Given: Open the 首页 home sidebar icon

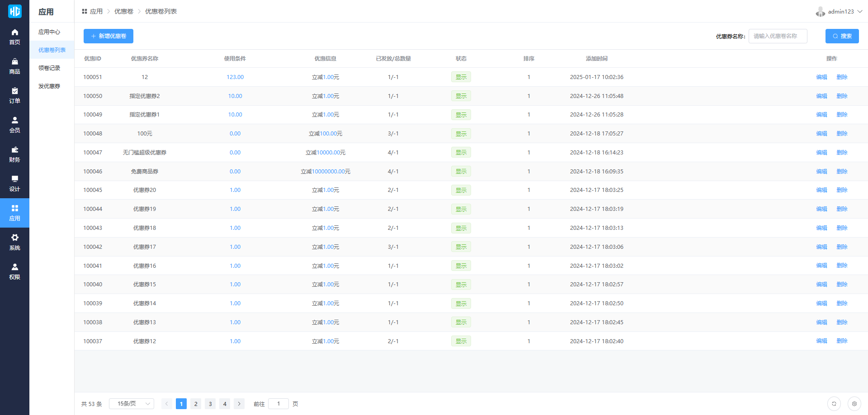Looking at the screenshot, I should (14, 37).
